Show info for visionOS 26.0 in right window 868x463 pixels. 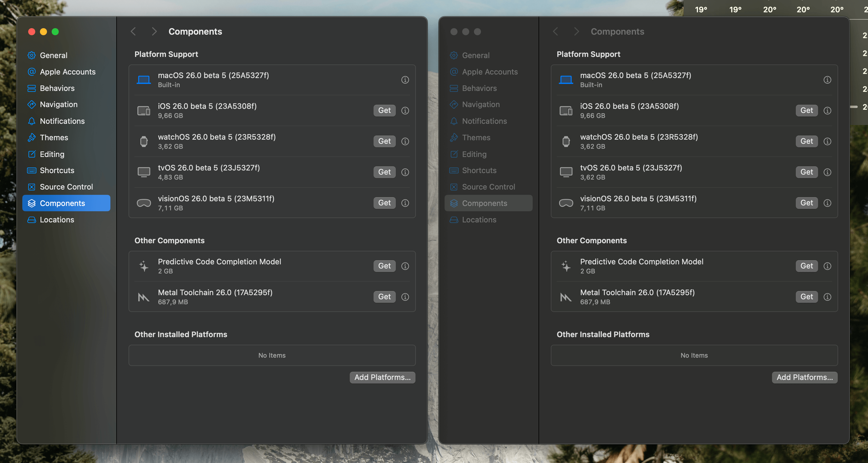point(827,203)
